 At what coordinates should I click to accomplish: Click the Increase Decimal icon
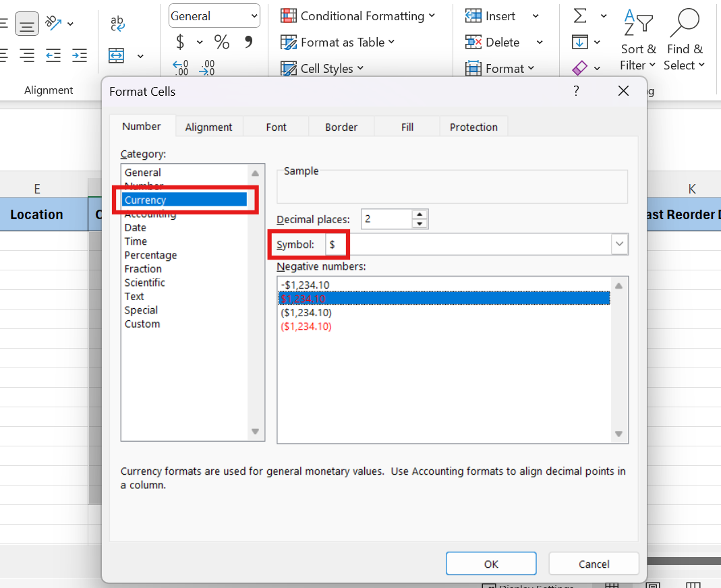tap(181, 67)
